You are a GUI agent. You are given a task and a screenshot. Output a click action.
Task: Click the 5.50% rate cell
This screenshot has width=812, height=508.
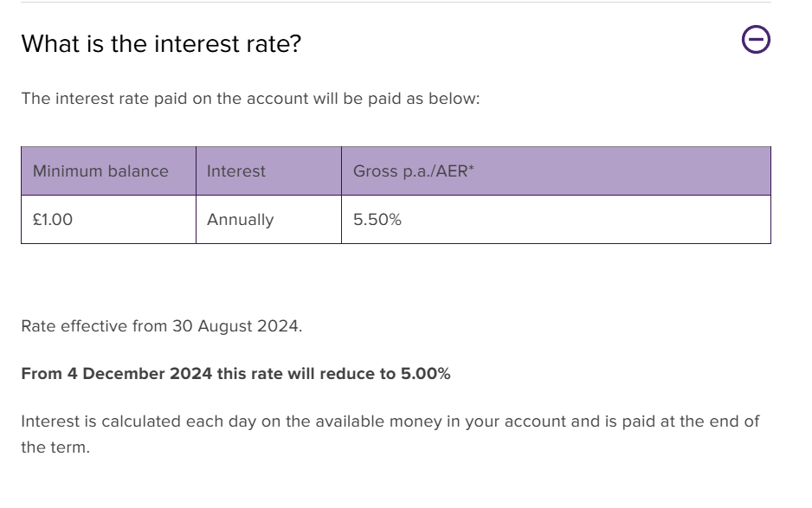(x=556, y=220)
